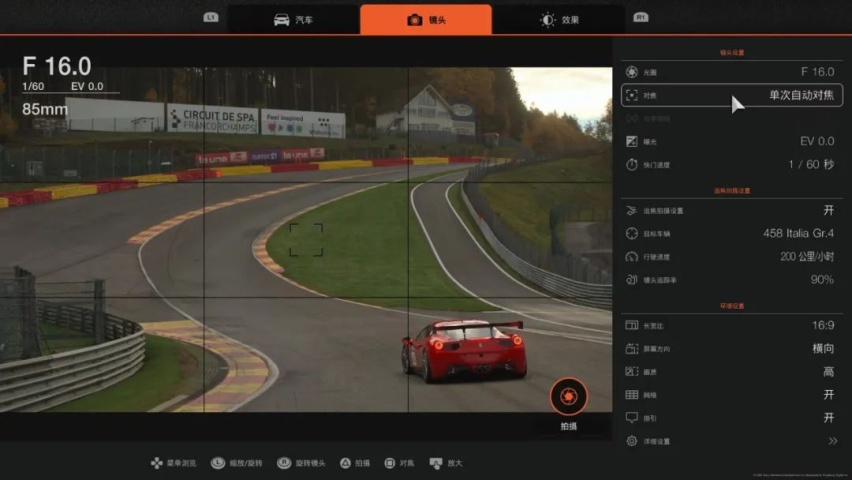Click the 详细设置 label text

656,441
